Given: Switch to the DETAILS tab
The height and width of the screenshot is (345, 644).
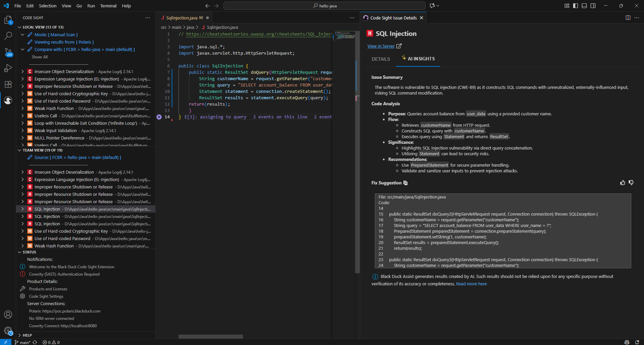Looking at the screenshot, I should click(381, 59).
